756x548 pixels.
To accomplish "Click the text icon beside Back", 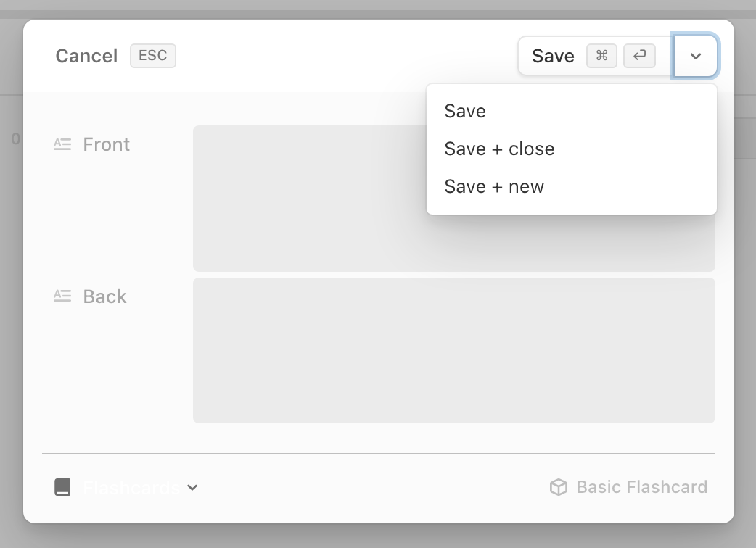I will click(62, 296).
